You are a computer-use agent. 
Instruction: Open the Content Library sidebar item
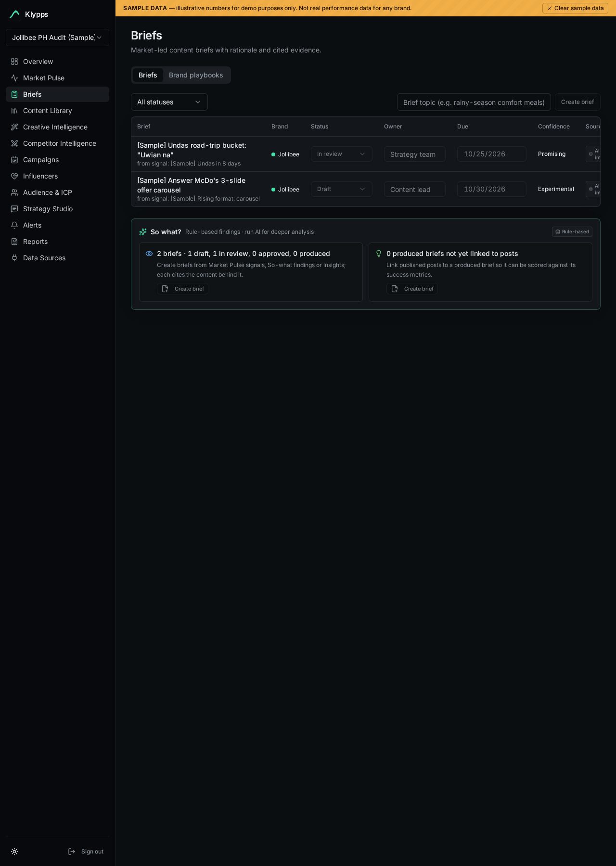point(57,111)
